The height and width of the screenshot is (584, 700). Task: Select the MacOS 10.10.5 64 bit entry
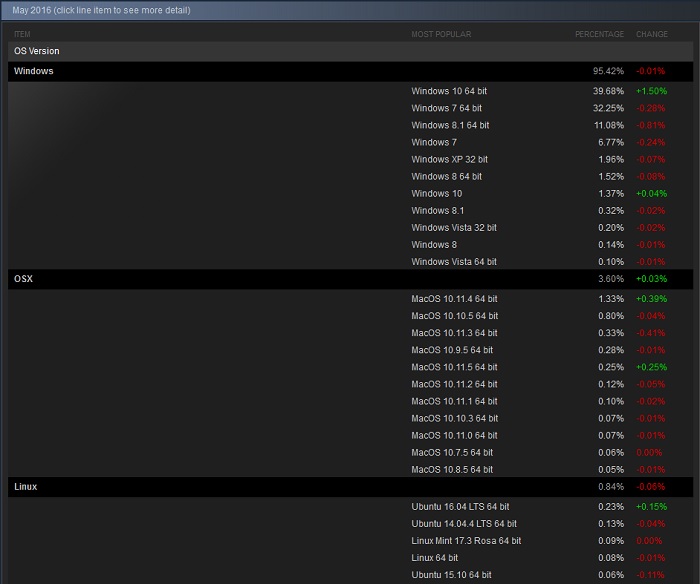(x=454, y=316)
